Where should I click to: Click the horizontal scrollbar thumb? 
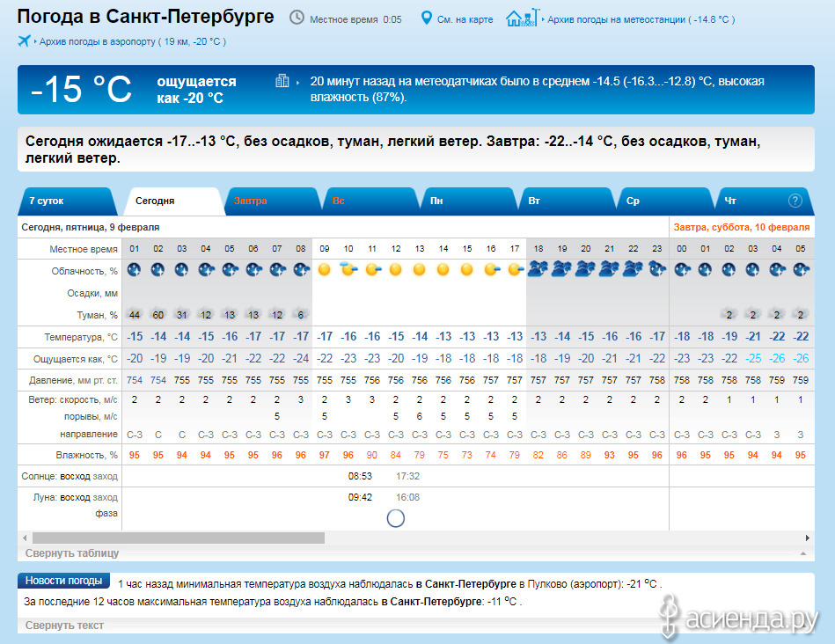179,538
